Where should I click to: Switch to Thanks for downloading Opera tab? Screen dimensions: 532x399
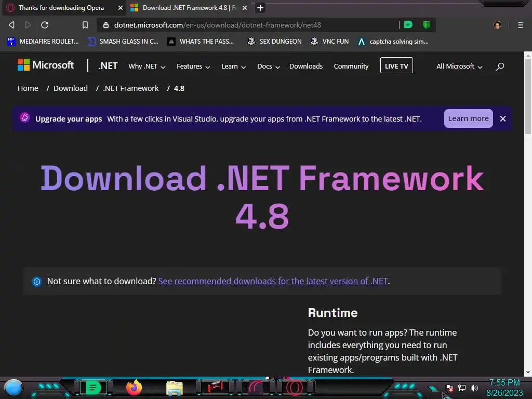61,7
